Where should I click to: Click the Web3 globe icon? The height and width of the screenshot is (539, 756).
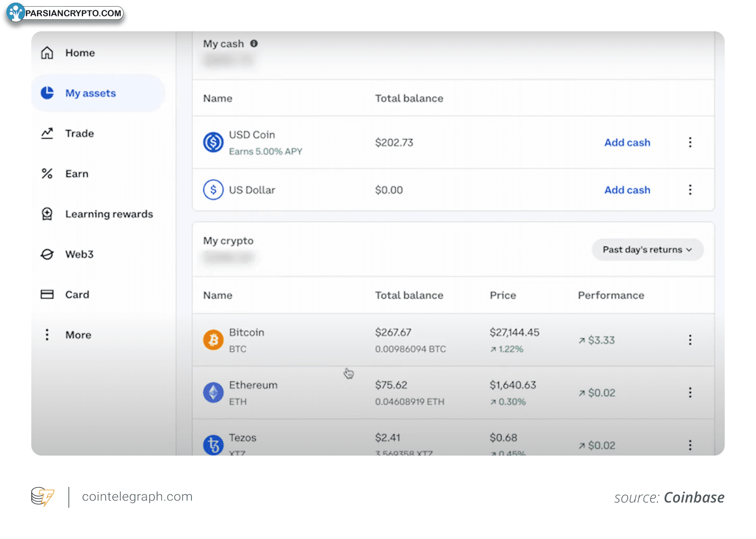coord(47,254)
